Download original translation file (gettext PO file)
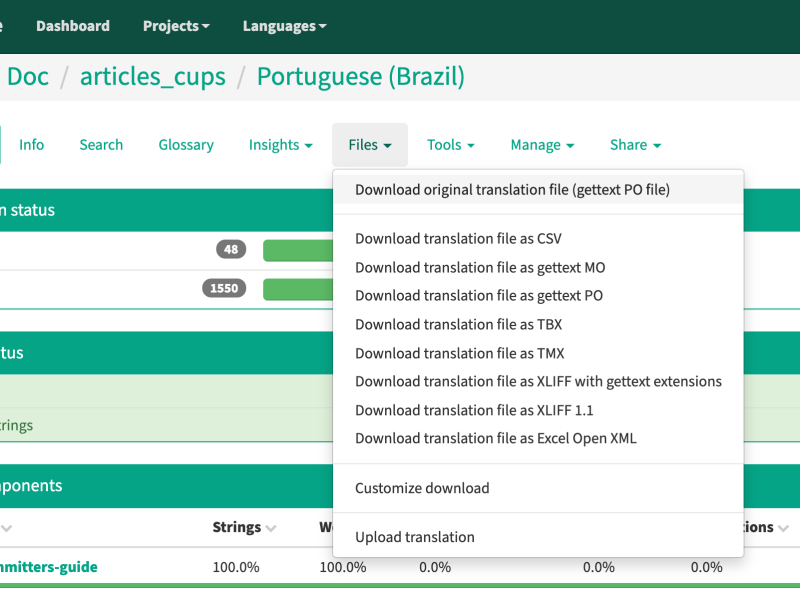This screenshot has height=600, width=800. [538, 190]
